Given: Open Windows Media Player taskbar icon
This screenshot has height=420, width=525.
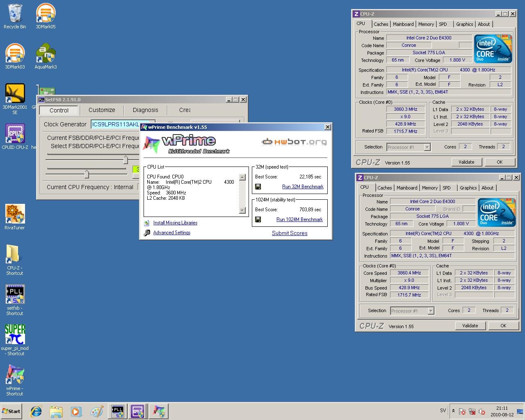Looking at the screenshot, I should click(76, 411).
